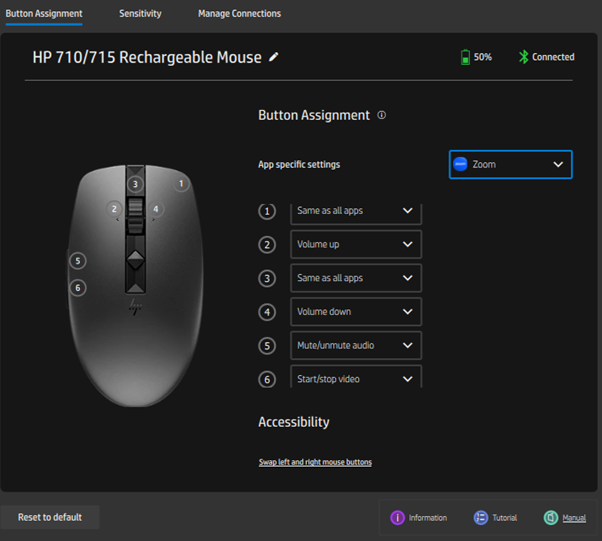Image resolution: width=602 pixels, height=541 pixels.
Task: Click the Accessibility heading
Action: pyautogui.click(x=294, y=422)
